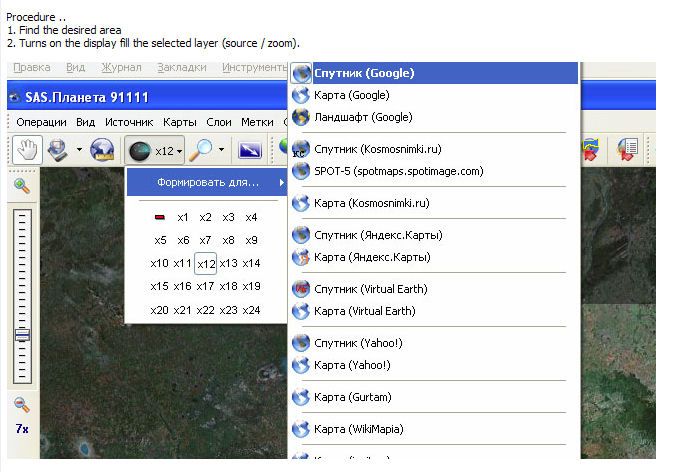Open the Операции menu
683x472 pixels.
click(41, 122)
